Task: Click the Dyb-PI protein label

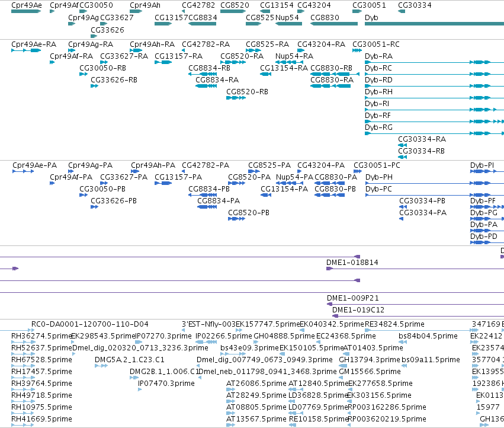Action: (482, 165)
